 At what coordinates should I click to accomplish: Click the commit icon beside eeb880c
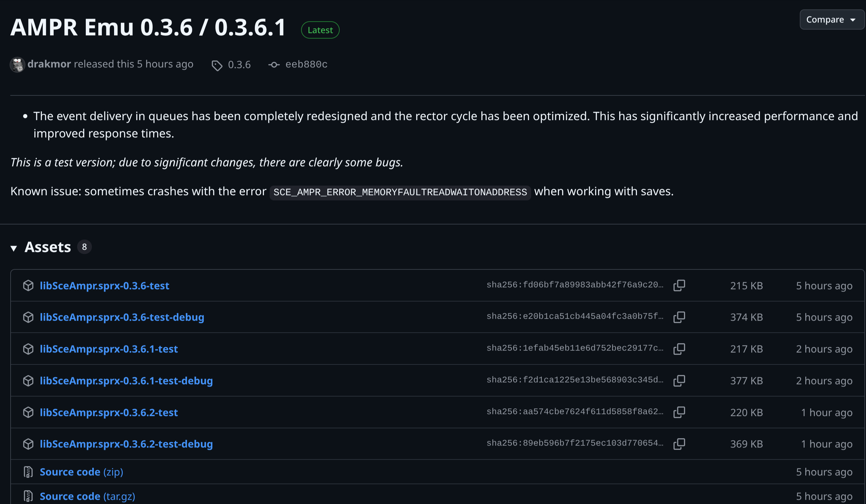[x=274, y=65]
